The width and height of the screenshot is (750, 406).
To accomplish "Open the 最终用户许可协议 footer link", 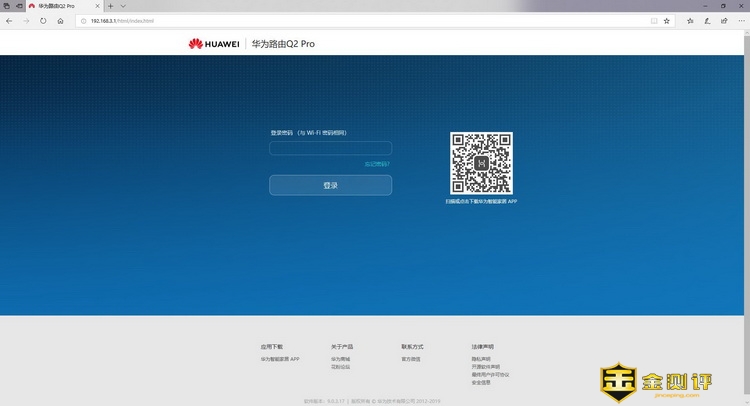I will point(490,375).
